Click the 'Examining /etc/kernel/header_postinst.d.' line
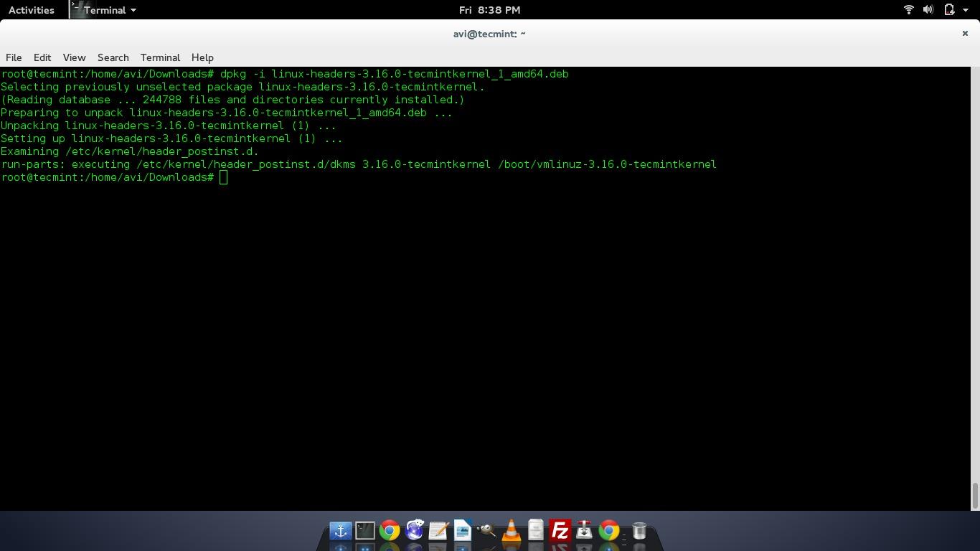Screen dimensions: 980x551 pyautogui.click(x=130, y=151)
